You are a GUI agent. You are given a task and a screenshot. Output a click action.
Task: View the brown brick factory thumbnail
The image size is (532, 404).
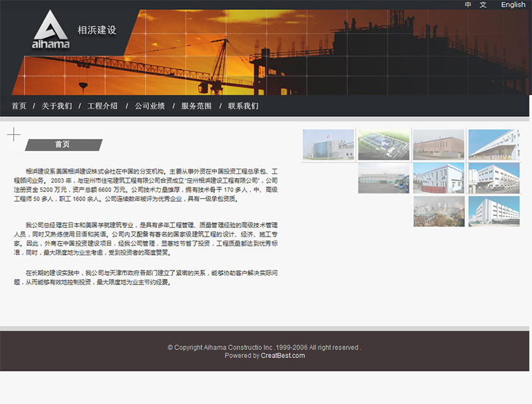coord(439,144)
